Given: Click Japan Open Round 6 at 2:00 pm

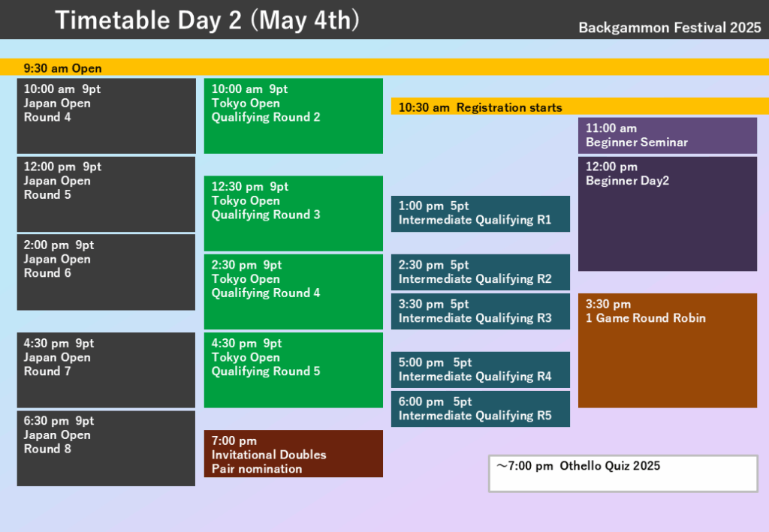Looking at the screenshot, I should coord(106,272).
